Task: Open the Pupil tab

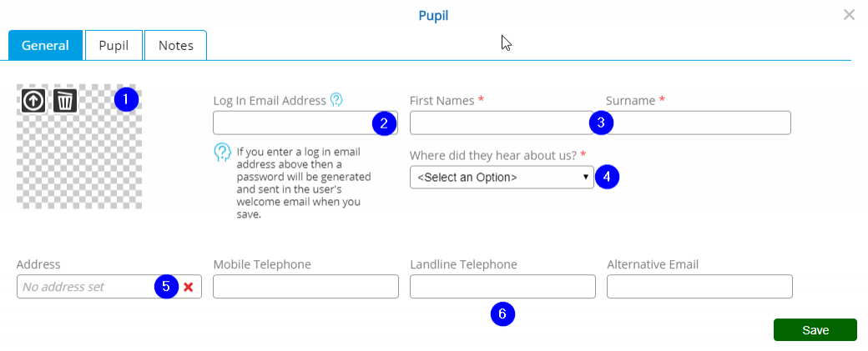Action: pyautogui.click(x=114, y=45)
